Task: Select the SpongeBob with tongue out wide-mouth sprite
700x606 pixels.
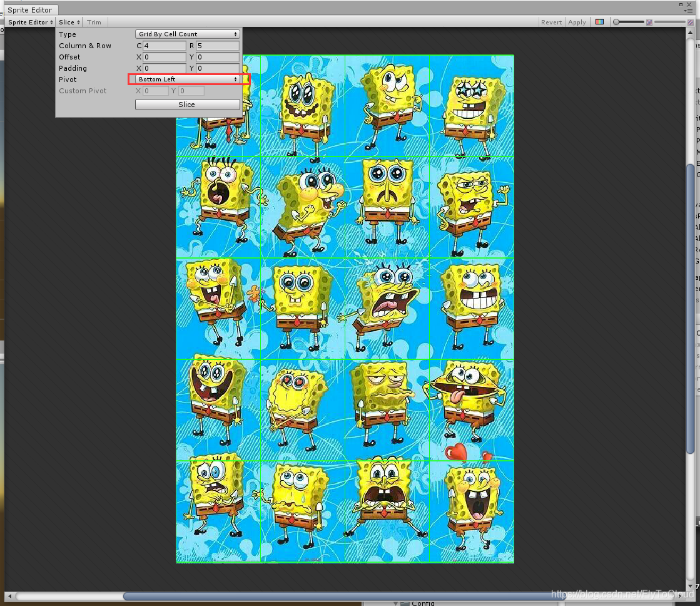Action: [x=472, y=410]
